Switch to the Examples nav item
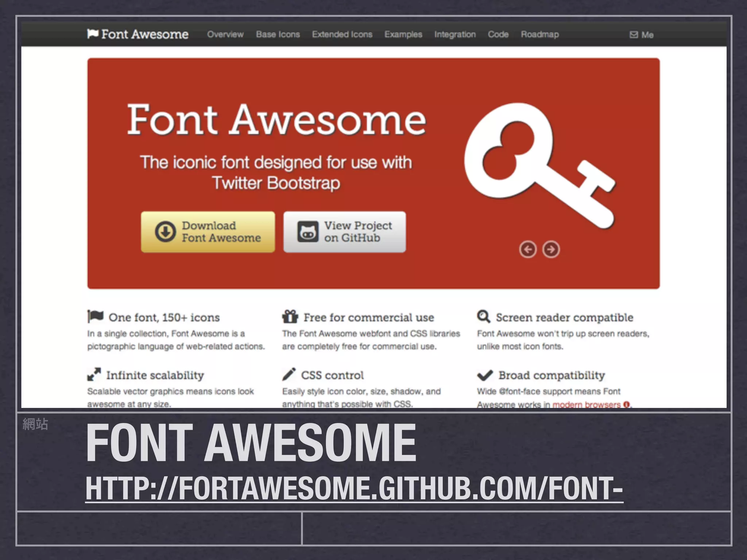This screenshot has width=747, height=560. [x=403, y=34]
